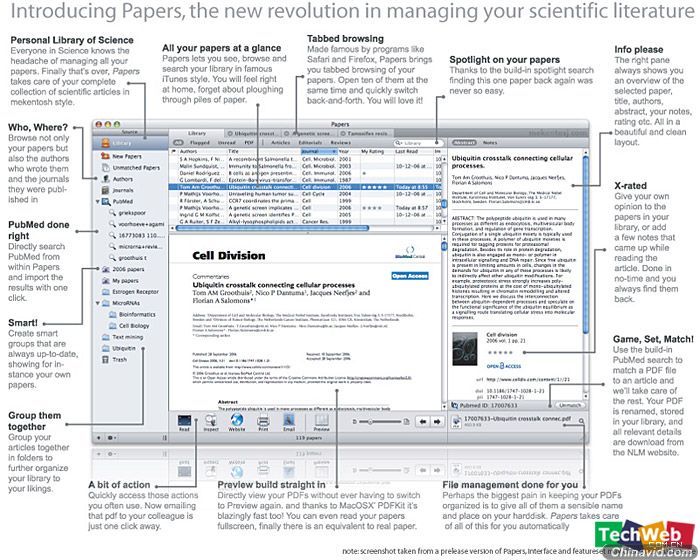Show the Abstract pane in info panel

click(465, 142)
